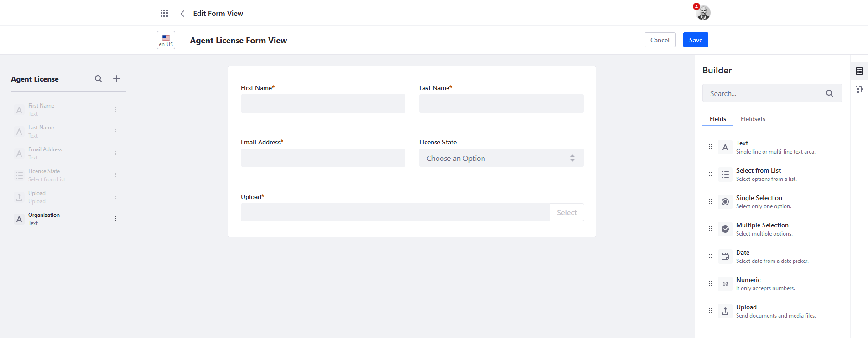This screenshot has height=338, width=868.
Task: Expand the License State dropdown
Action: [501, 158]
